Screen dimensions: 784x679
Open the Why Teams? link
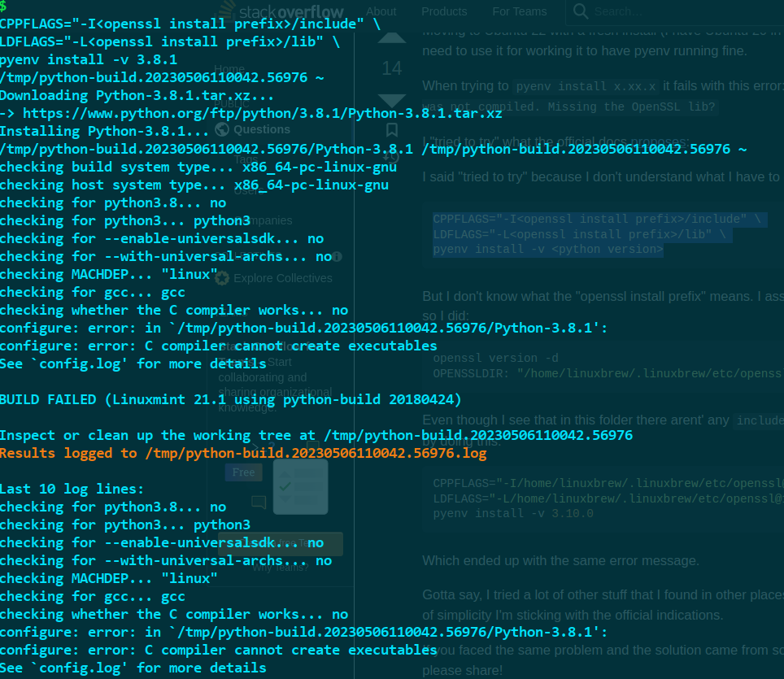click(281, 568)
